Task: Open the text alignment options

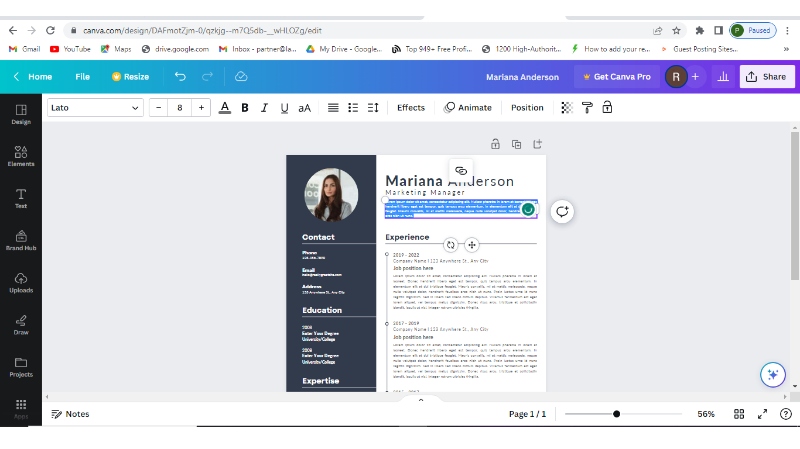Action: [333, 108]
